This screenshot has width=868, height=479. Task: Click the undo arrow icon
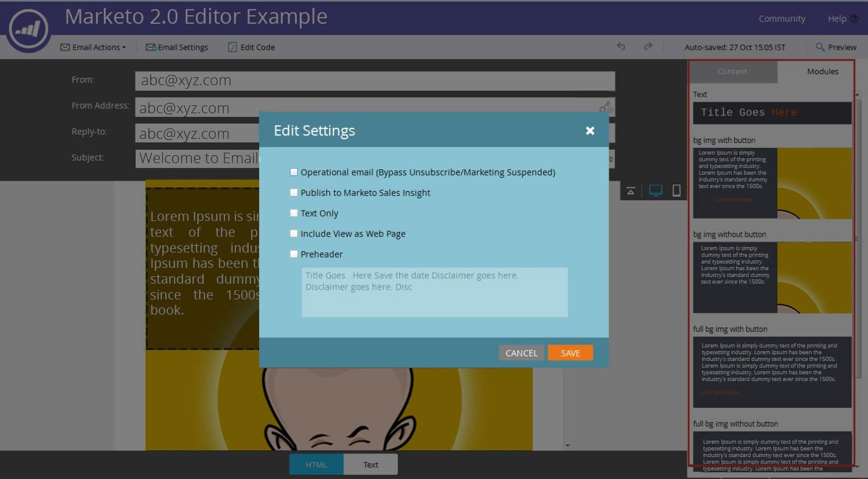click(621, 47)
